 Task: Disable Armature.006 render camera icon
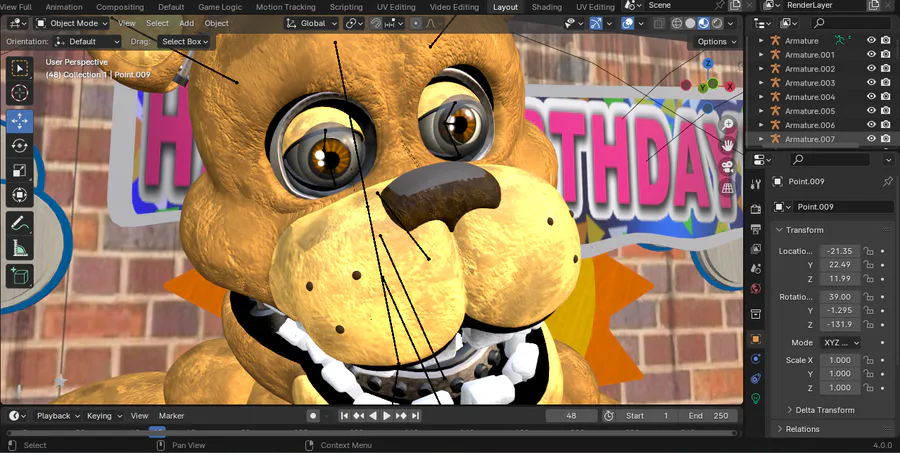886,125
